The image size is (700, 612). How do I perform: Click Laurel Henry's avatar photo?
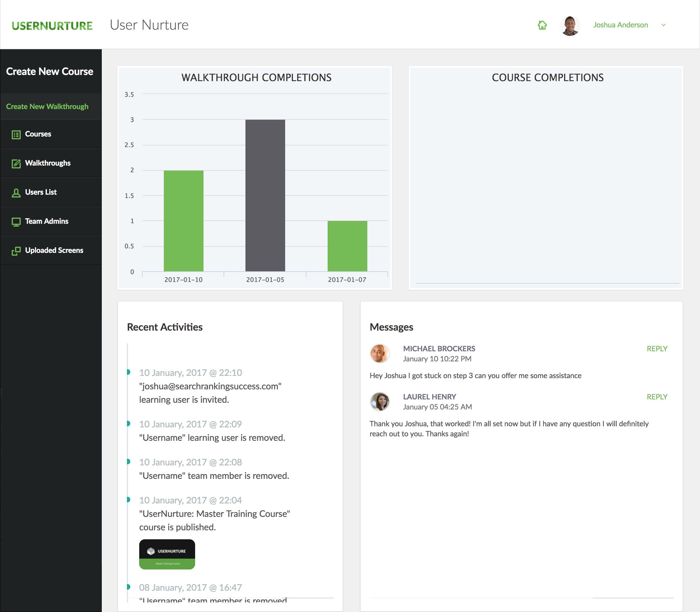point(380,401)
